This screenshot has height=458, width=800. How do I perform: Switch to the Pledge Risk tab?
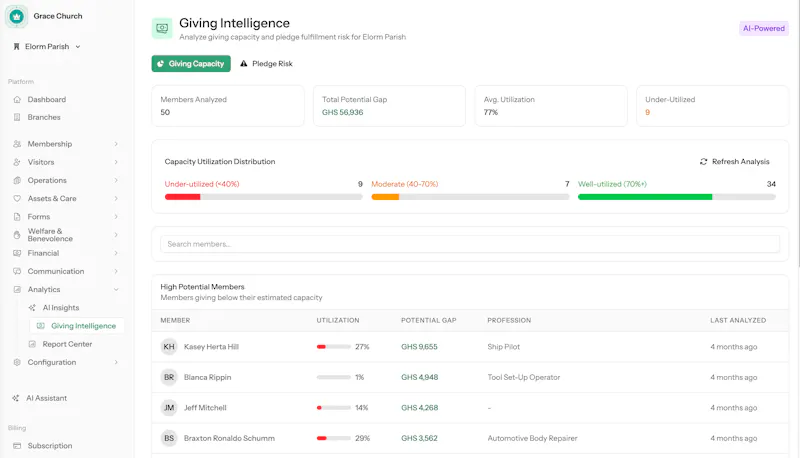266,64
